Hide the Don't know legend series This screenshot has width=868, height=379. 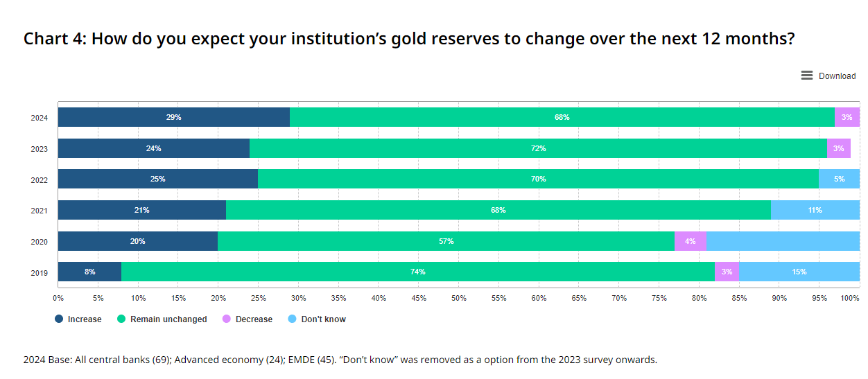(x=323, y=319)
